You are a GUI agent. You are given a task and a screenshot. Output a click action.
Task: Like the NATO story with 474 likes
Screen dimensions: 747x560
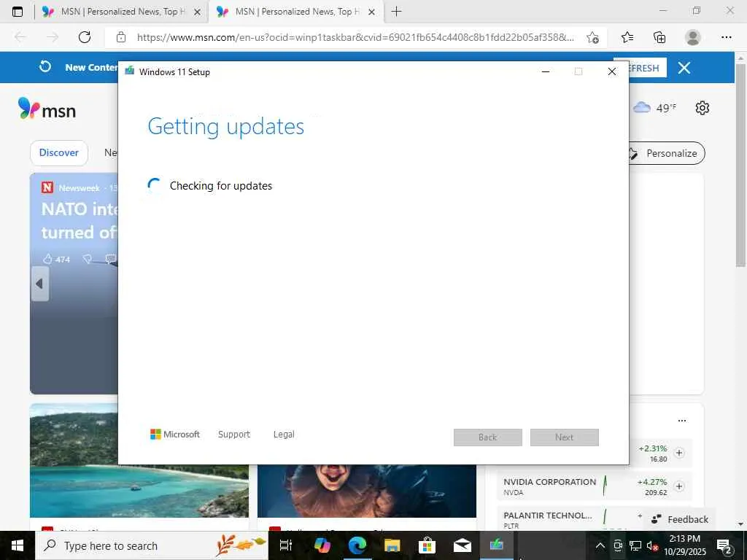pos(57,259)
